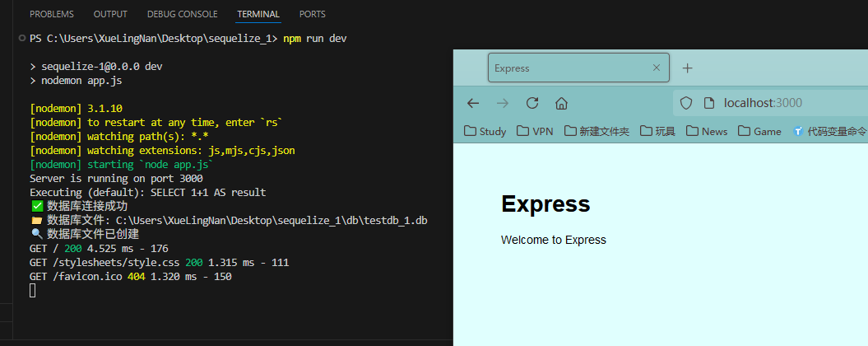Open the News bookmarks folder
Screen dimensions: 868x346
pos(707,132)
